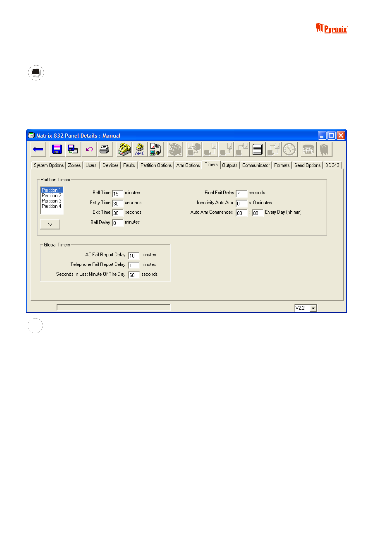Click the greyed transfer icon left of log icon
The image size is (392, 555).
pyautogui.click(x=242, y=150)
